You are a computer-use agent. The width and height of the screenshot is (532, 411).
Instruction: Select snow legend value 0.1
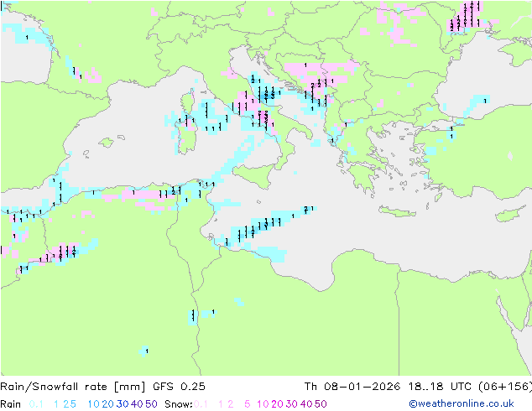pos(201,404)
